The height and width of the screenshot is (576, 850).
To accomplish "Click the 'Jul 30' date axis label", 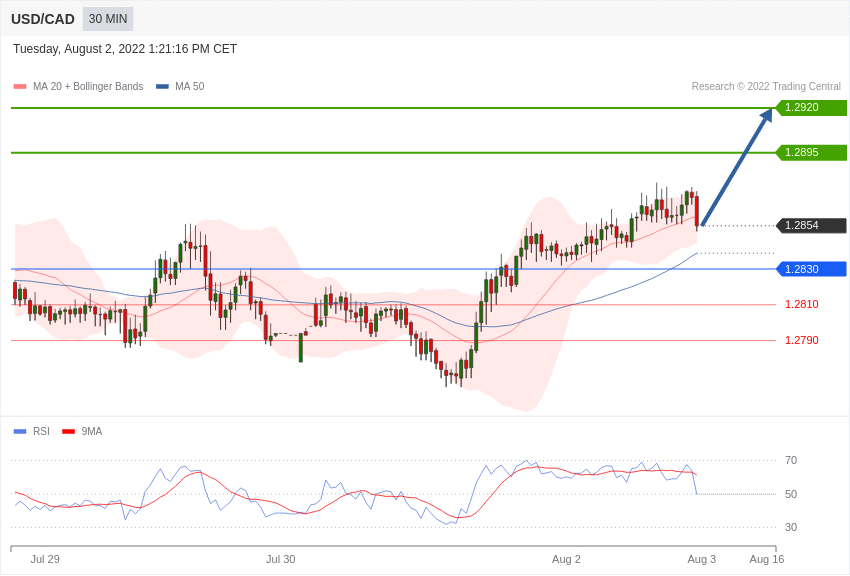I will point(281,559).
